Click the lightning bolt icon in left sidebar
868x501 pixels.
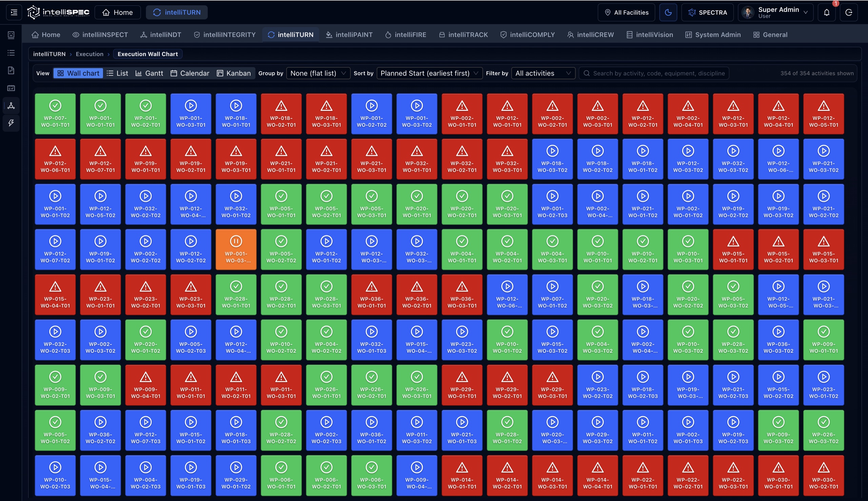(11, 123)
